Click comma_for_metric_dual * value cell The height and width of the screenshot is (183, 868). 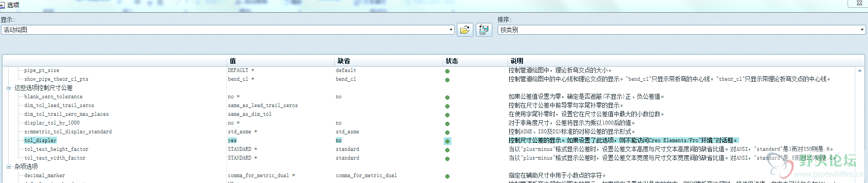[x=261, y=176]
